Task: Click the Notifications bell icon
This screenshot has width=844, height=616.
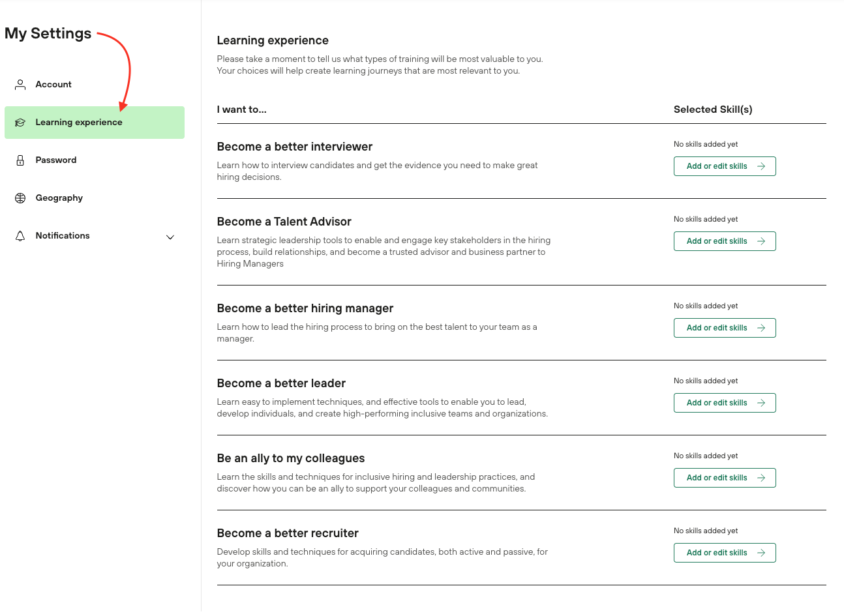Action: click(20, 236)
